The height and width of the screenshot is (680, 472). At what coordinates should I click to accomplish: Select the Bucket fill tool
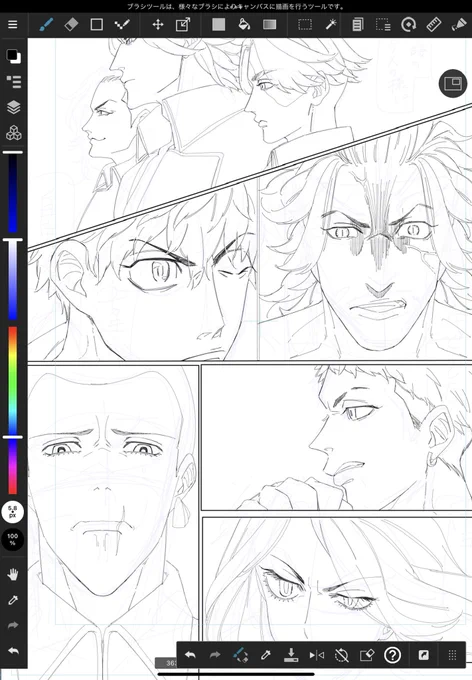point(244,24)
